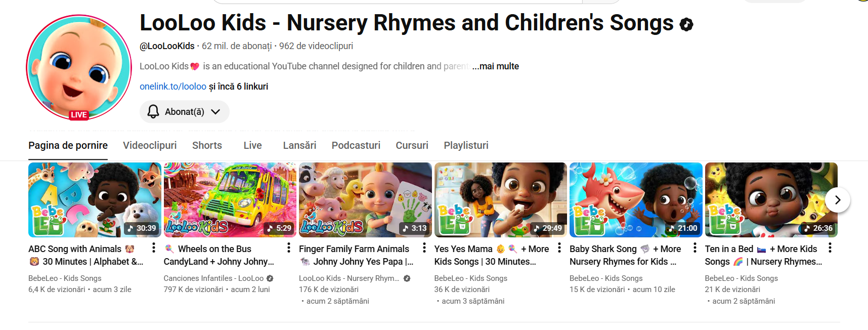Open more options for Wheels on the Bus
The image size is (868, 330).
point(289,248)
